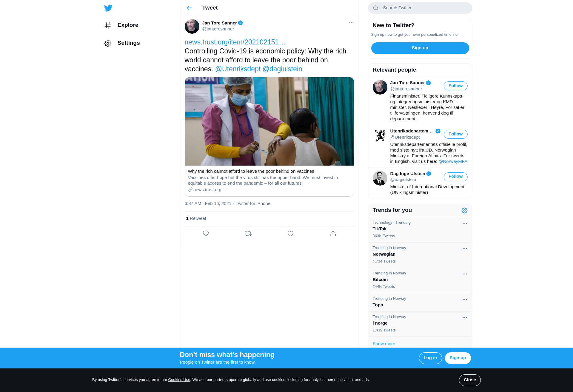The width and height of the screenshot is (573, 392).
Task: Click the Twitter bird logo
Action: pyautogui.click(x=108, y=8)
